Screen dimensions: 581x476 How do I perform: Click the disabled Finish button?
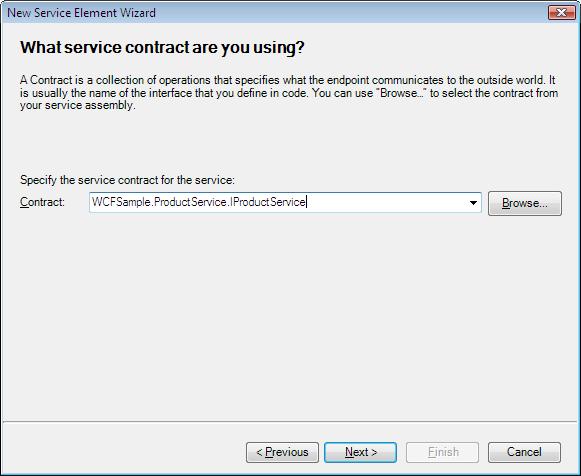click(x=442, y=452)
